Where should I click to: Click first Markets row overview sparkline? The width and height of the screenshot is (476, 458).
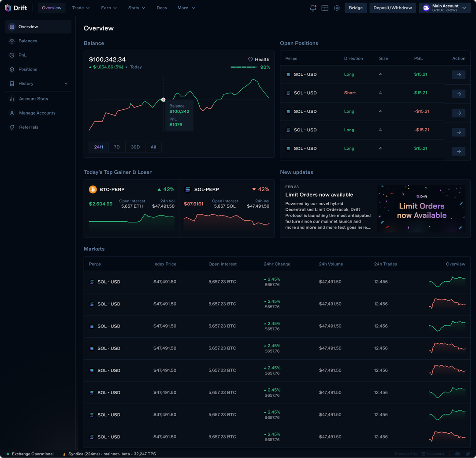(x=447, y=282)
